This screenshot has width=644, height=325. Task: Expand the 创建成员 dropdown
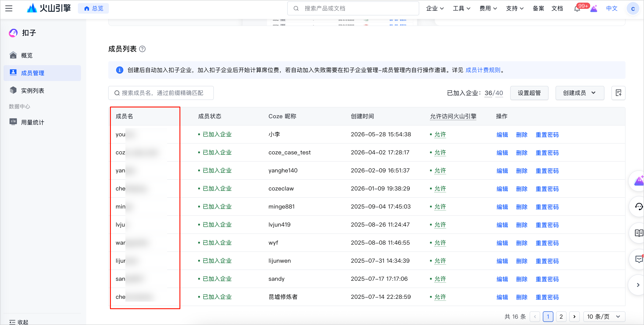pyautogui.click(x=580, y=93)
